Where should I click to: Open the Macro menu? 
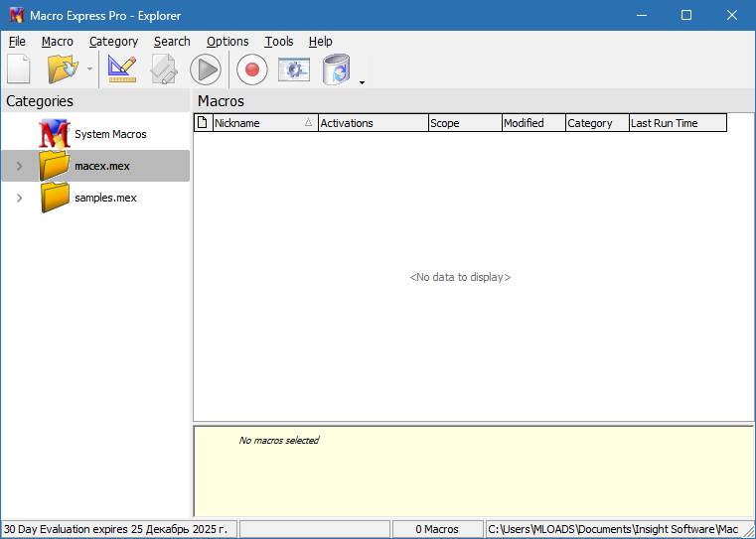click(x=58, y=42)
